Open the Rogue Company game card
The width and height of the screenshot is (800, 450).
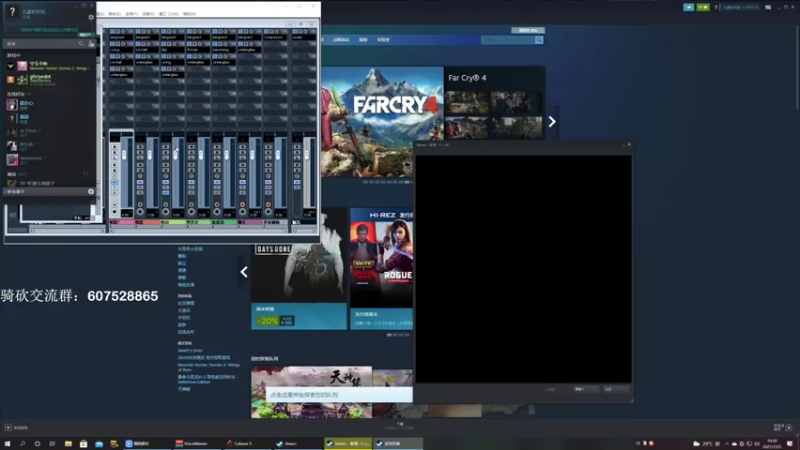(382, 269)
